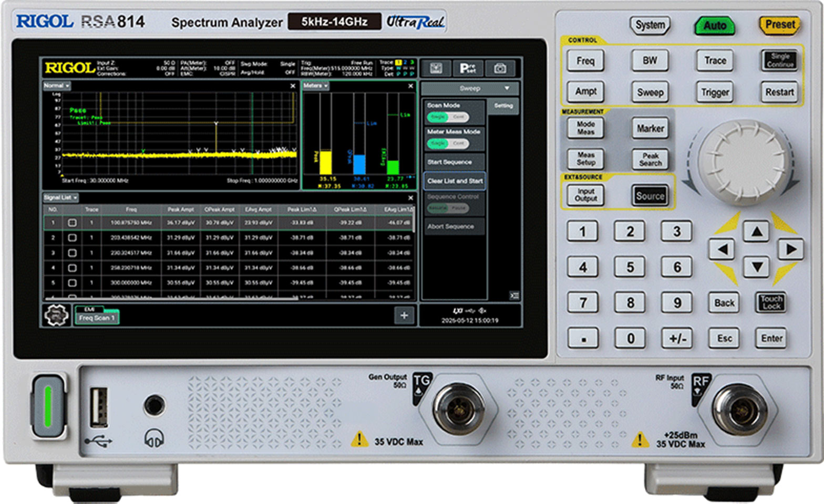Hit the left arrow key
This screenshot has width=824, height=504.
click(x=722, y=249)
